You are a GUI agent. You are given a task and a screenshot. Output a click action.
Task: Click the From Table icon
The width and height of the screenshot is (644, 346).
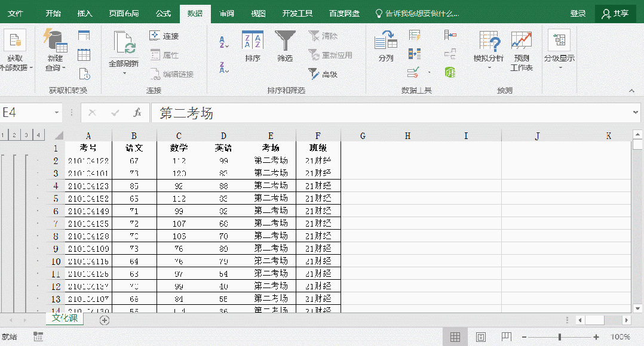[84, 55]
